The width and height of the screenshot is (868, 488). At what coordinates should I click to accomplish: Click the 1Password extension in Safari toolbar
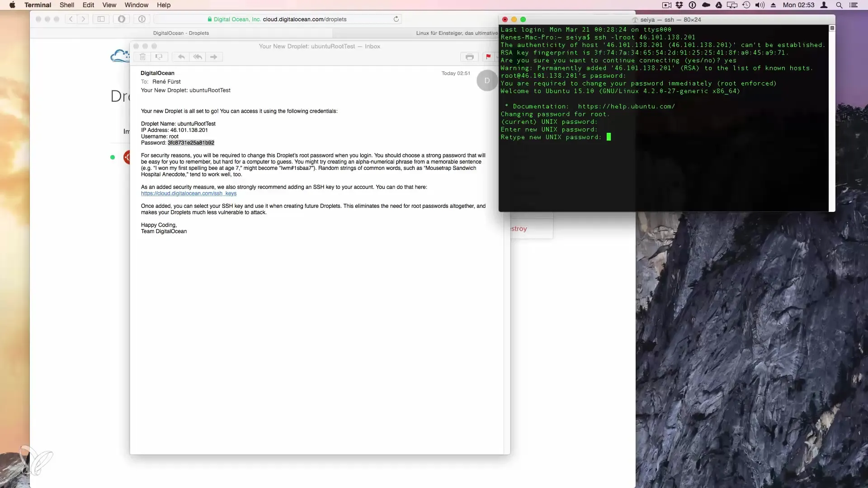tap(142, 19)
